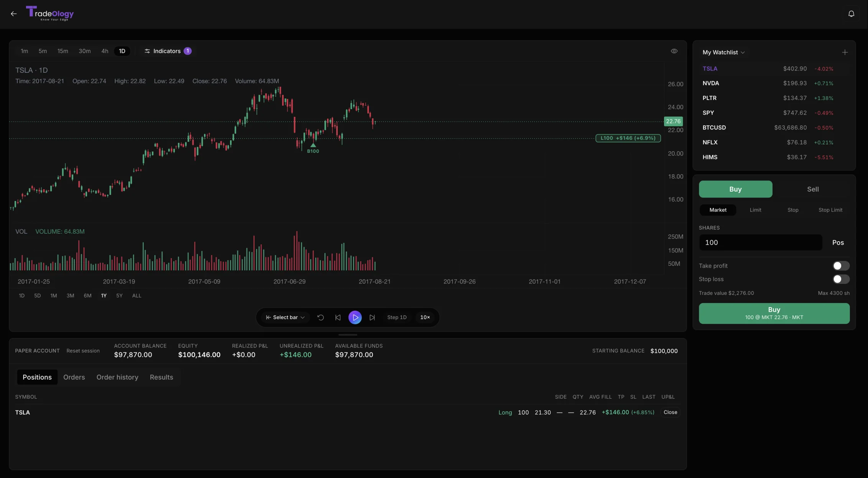Select TSLA in watchlist
The image size is (868, 478).
pos(774,69)
